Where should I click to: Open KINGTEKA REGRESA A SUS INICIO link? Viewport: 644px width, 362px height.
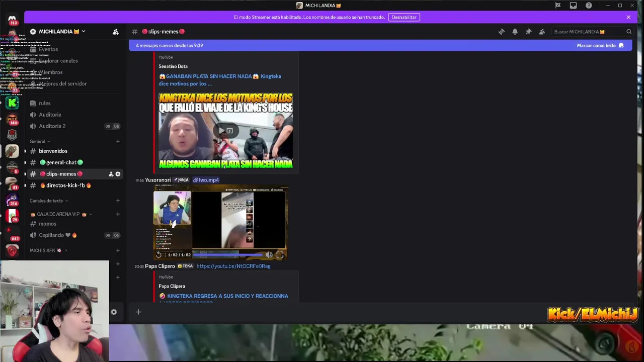click(x=224, y=299)
